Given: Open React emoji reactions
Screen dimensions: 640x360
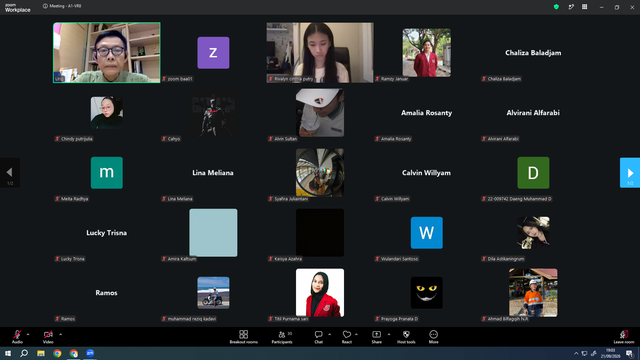Looking at the screenshot, I should pyautogui.click(x=347, y=337).
